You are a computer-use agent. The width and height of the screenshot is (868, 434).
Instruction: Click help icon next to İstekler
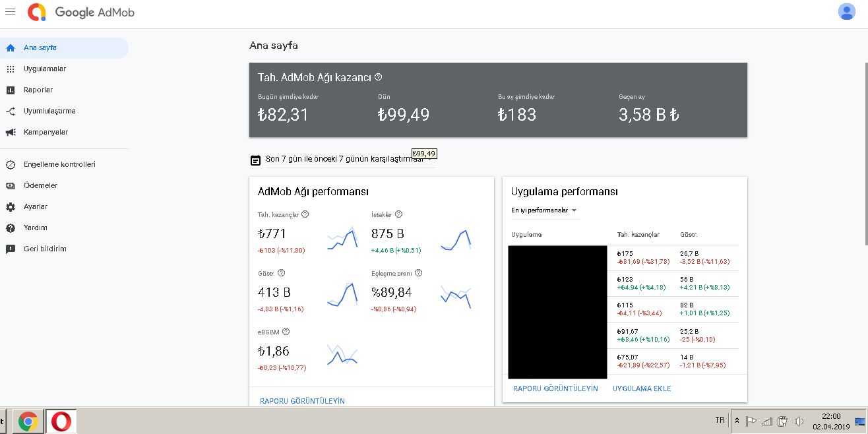coord(398,214)
